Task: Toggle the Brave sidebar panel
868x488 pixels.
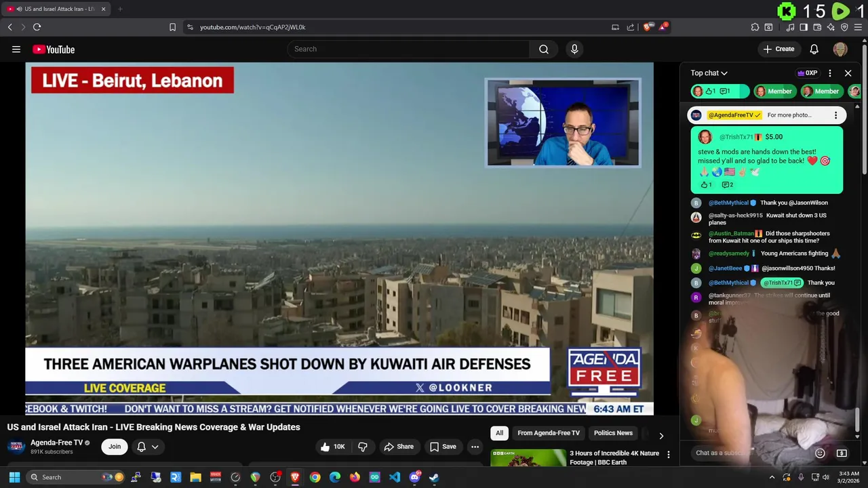Action: 804,27
